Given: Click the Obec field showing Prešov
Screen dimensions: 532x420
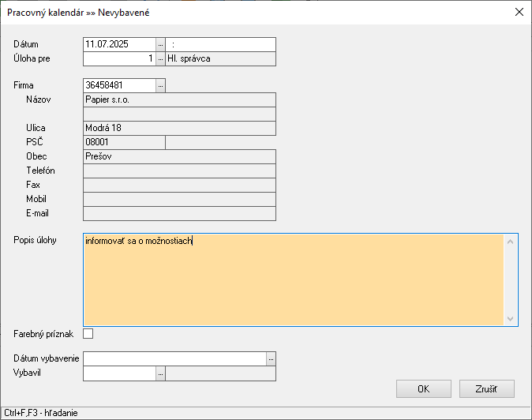Looking at the screenshot, I should (179, 156).
